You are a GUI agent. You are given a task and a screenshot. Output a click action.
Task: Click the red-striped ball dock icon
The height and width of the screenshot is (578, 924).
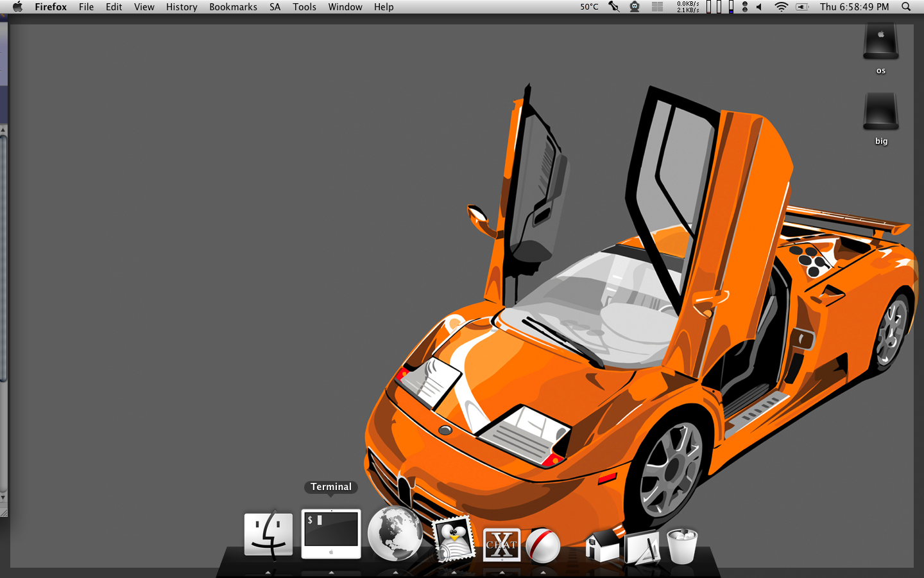pyautogui.click(x=543, y=545)
